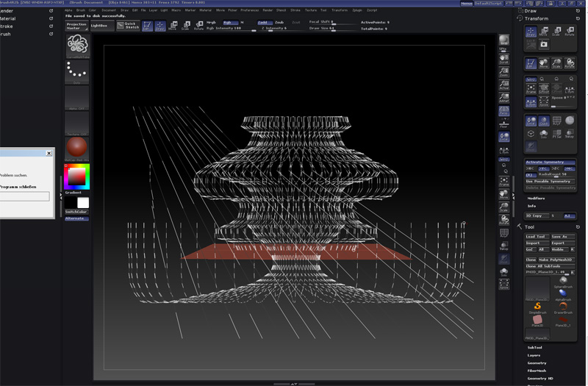Expand the Geometry section
This screenshot has width=588, height=386.
click(537, 362)
